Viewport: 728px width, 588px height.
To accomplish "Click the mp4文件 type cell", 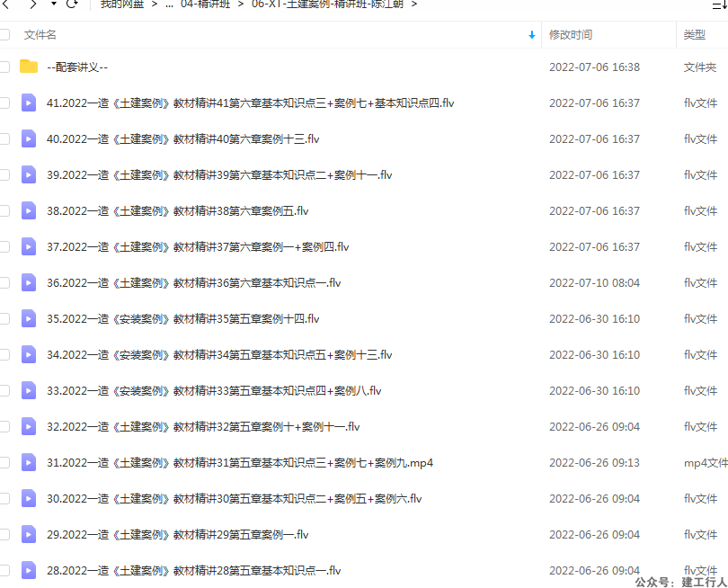I will point(706,463).
